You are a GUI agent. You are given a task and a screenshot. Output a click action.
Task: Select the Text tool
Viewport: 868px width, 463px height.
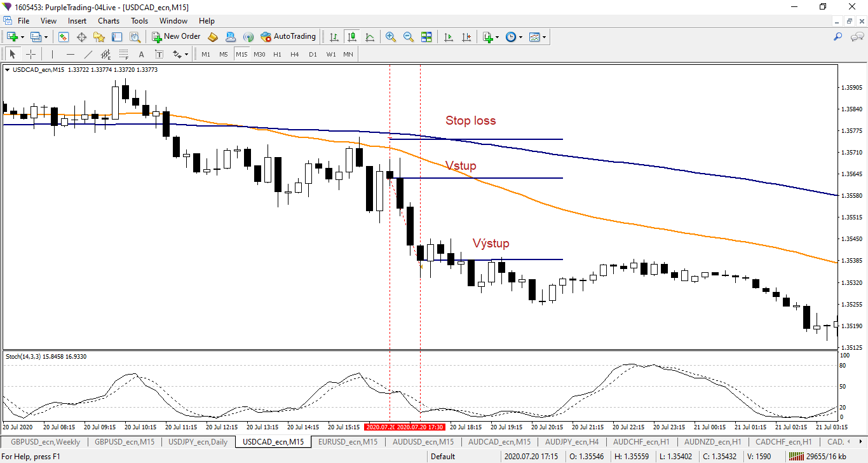142,54
